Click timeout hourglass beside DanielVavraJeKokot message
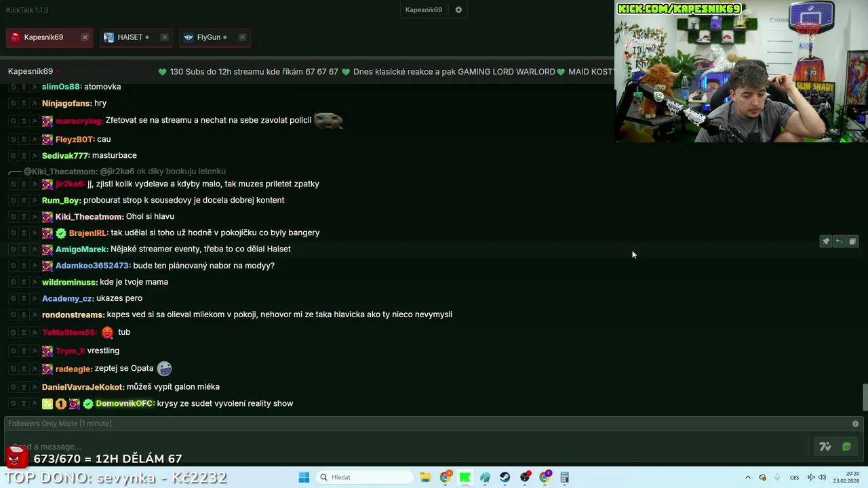Viewport: 868px width, 488px height. [x=23, y=387]
